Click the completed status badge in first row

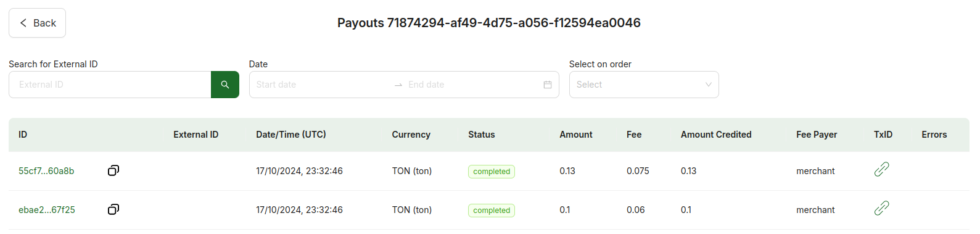pyautogui.click(x=492, y=172)
